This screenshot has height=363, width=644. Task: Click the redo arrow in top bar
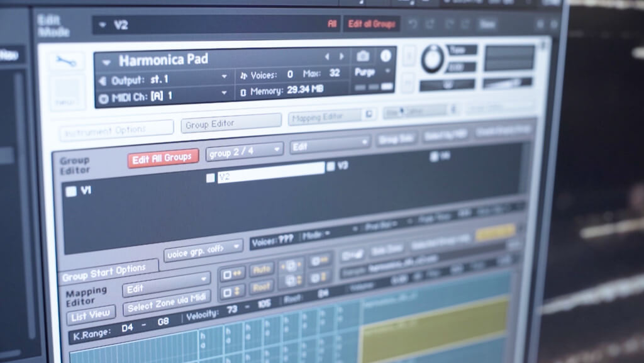[430, 23]
